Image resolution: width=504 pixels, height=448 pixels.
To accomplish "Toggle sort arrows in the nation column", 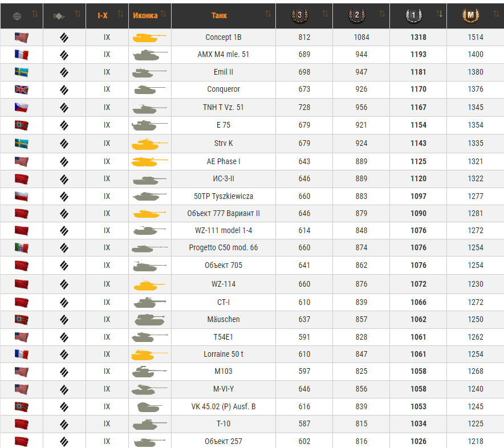I will pyautogui.click(x=35, y=14).
